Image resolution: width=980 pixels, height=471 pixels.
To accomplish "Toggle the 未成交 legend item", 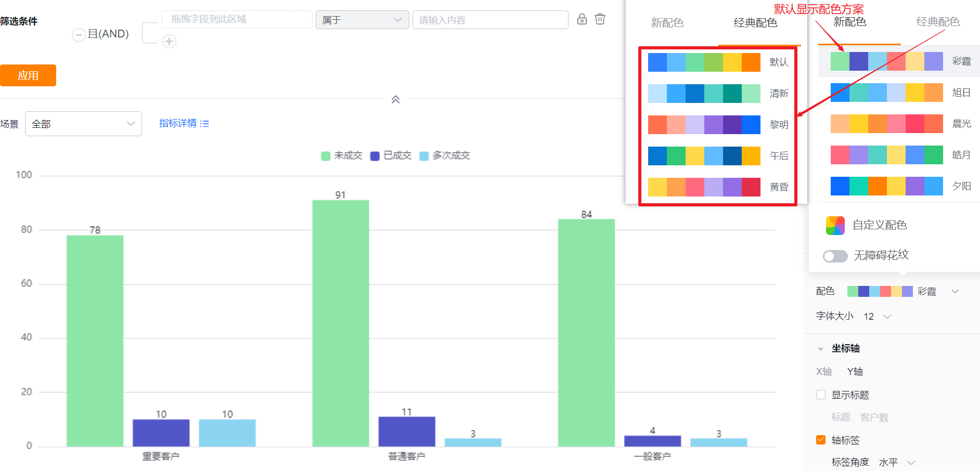I will (x=342, y=155).
